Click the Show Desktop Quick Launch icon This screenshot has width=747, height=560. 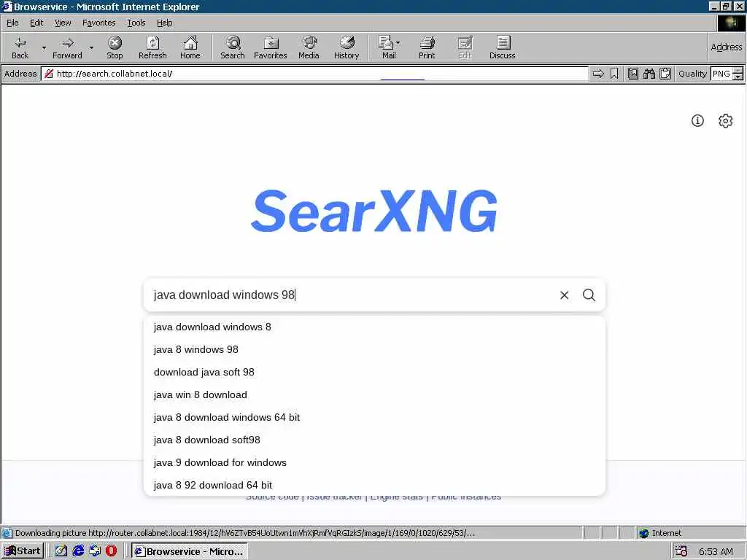coord(95,551)
